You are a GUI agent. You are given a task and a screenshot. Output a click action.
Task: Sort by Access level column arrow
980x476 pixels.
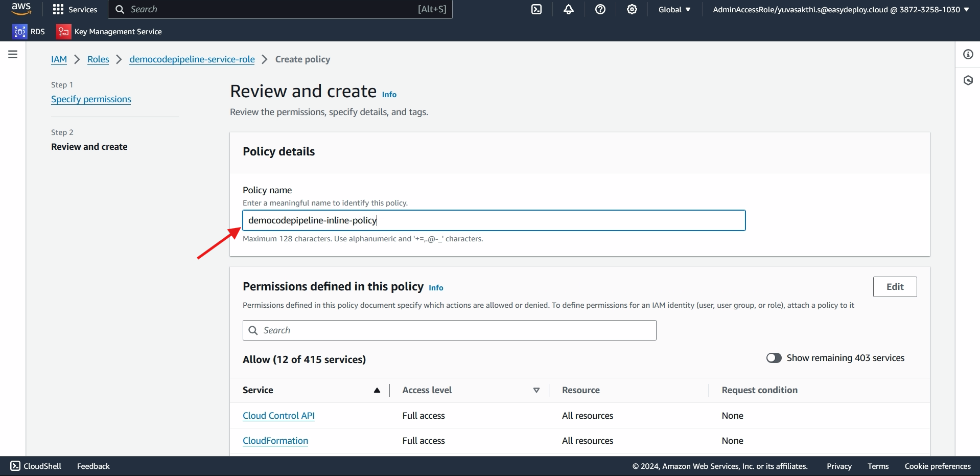coord(536,390)
